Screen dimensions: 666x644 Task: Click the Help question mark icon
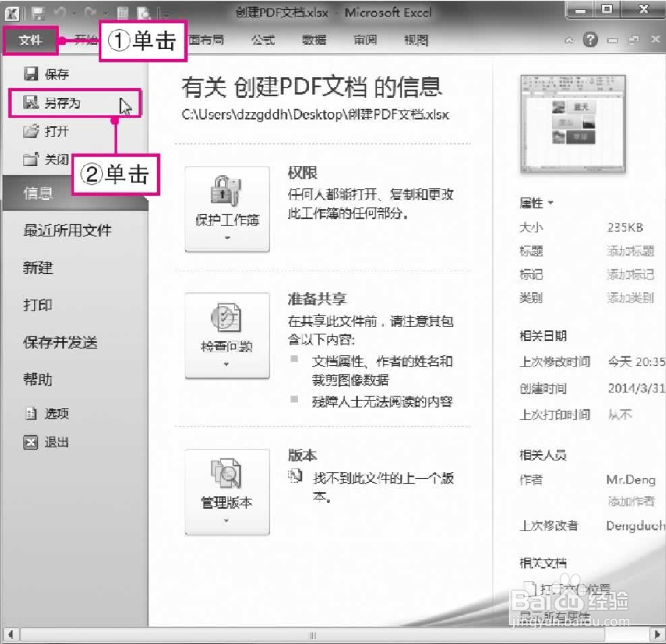coord(590,40)
